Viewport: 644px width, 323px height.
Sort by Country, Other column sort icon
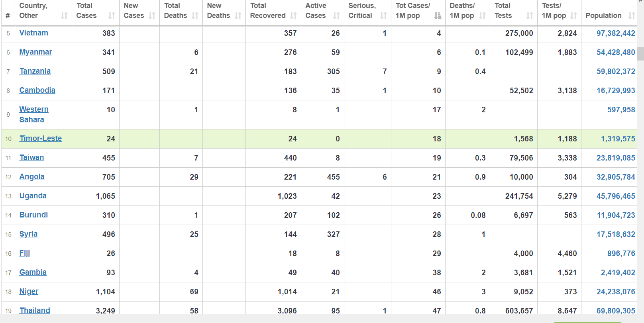pos(64,16)
